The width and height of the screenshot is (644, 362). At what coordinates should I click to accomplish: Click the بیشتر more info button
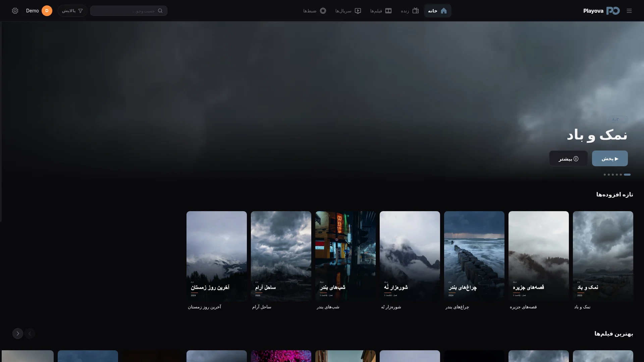[568, 158]
